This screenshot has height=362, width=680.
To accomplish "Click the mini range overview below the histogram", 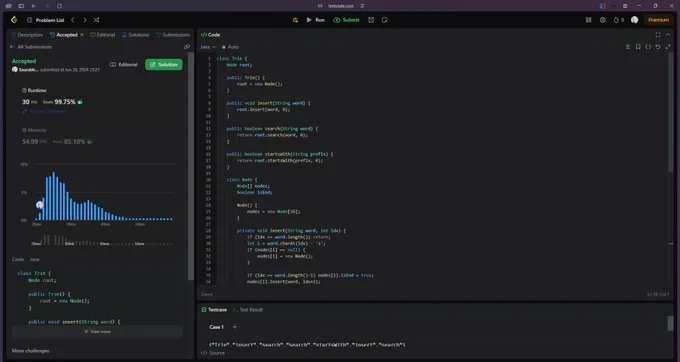I will (102, 240).
